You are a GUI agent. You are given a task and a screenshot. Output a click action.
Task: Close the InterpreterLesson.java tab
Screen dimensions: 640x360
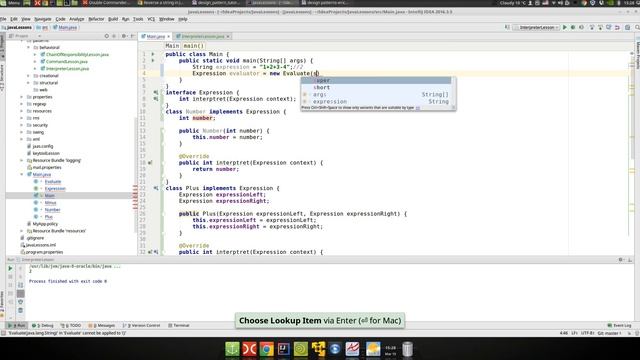pos(228,36)
